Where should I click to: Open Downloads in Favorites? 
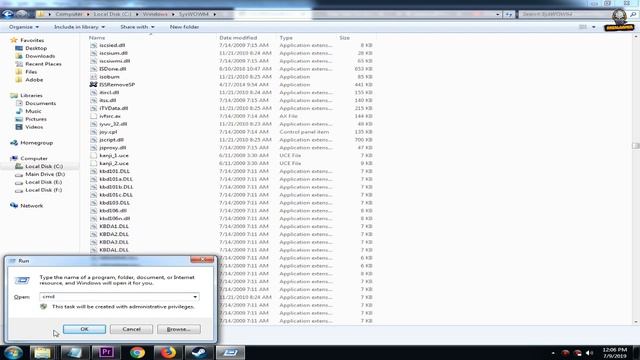click(x=40, y=56)
